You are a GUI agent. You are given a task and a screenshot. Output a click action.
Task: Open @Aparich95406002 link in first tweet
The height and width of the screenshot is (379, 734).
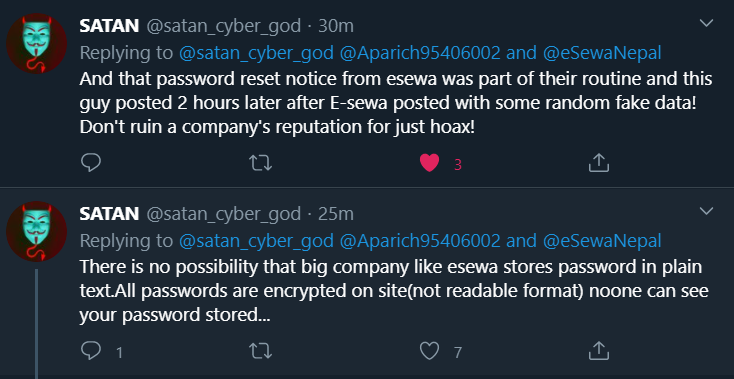(420, 53)
